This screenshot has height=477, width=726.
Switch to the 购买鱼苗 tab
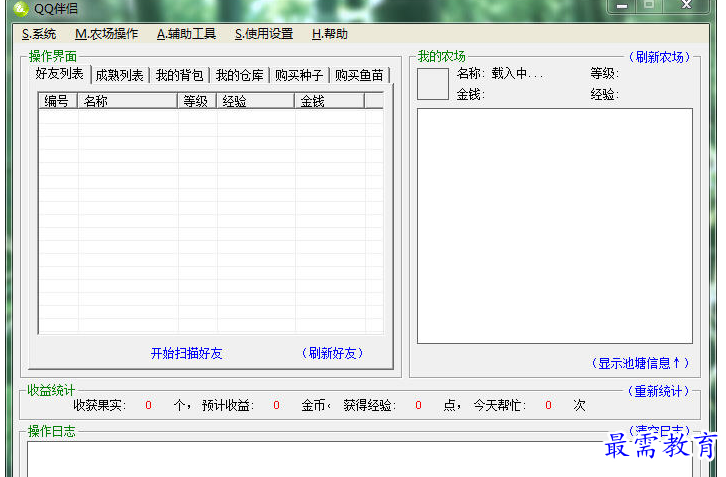coord(359,75)
